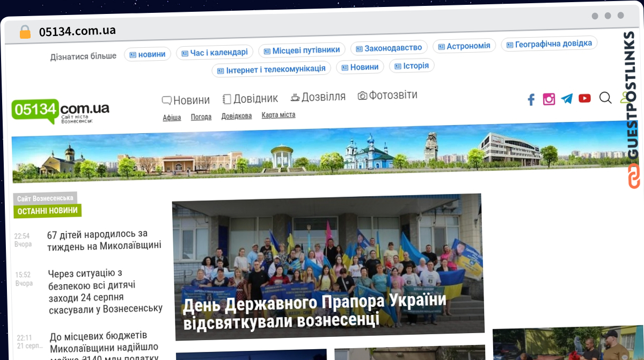The height and width of the screenshot is (360, 644).
Task: Open article 'До місцевих бюджетів Миколаївщини'
Action: click(x=105, y=347)
